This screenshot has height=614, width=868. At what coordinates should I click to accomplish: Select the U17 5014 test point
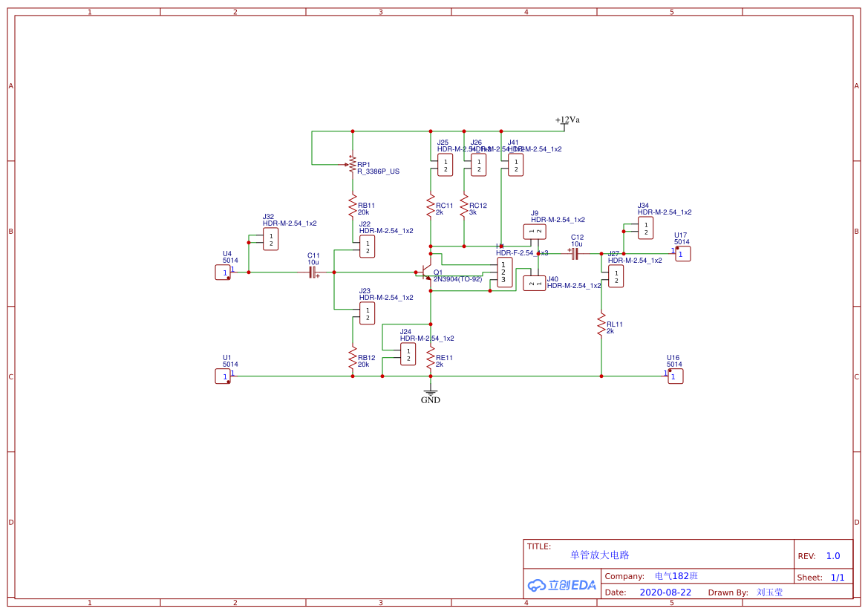pos(682,254)
